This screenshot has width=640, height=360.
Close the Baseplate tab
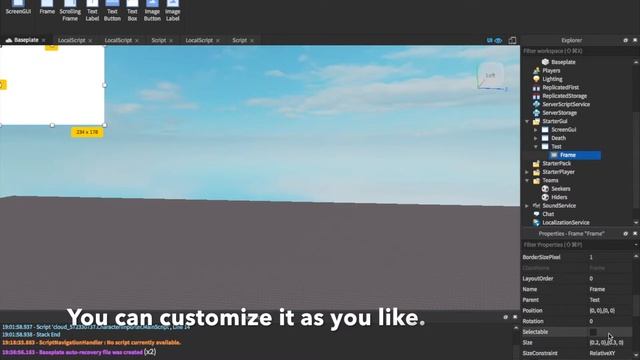(44, 40)
